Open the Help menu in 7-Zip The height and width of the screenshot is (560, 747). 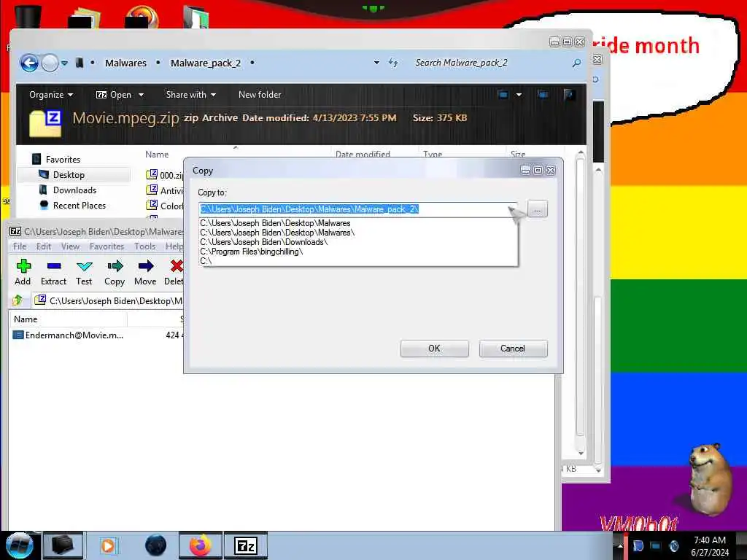[174, 246]
